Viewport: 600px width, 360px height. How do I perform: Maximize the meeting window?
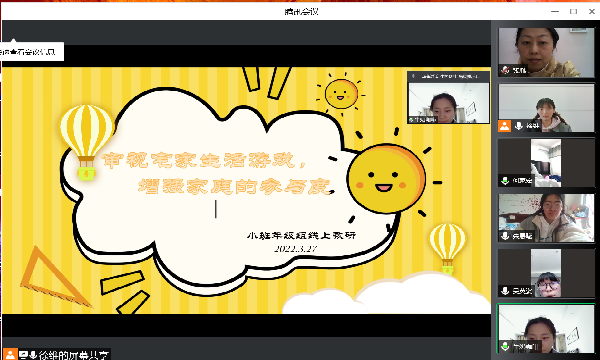(573, 11)
